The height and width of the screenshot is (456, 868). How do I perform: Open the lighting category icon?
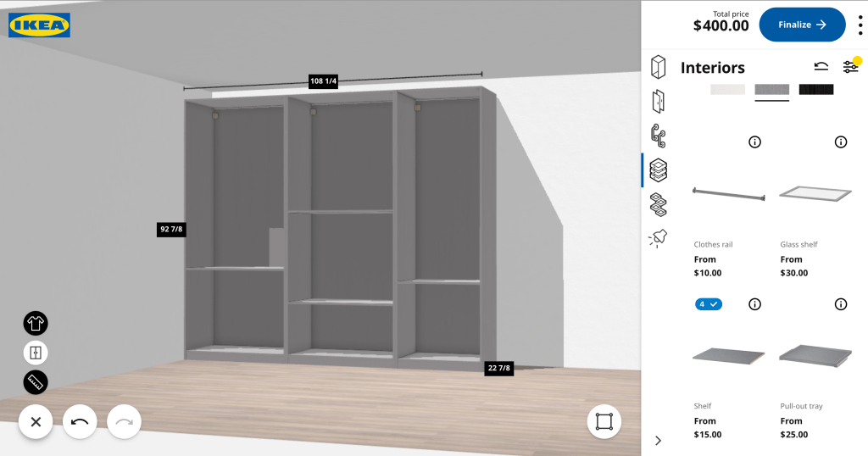[x=658, y=239]
